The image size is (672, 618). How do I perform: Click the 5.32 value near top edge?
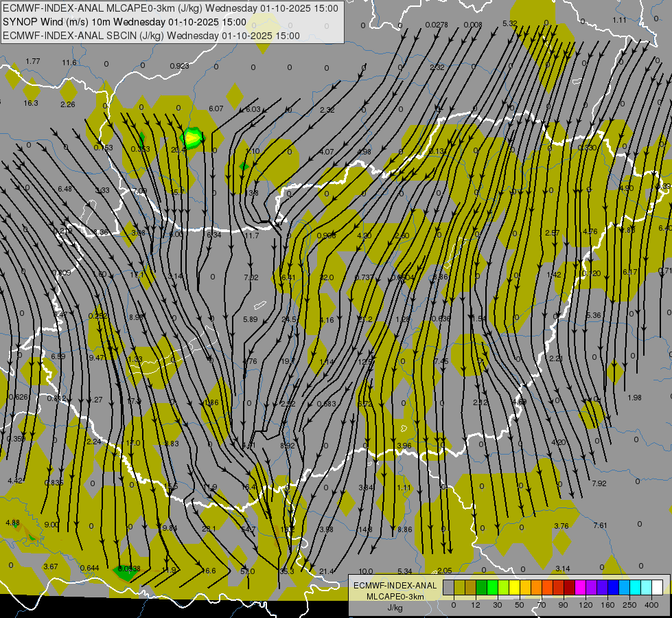coord(510,23)
